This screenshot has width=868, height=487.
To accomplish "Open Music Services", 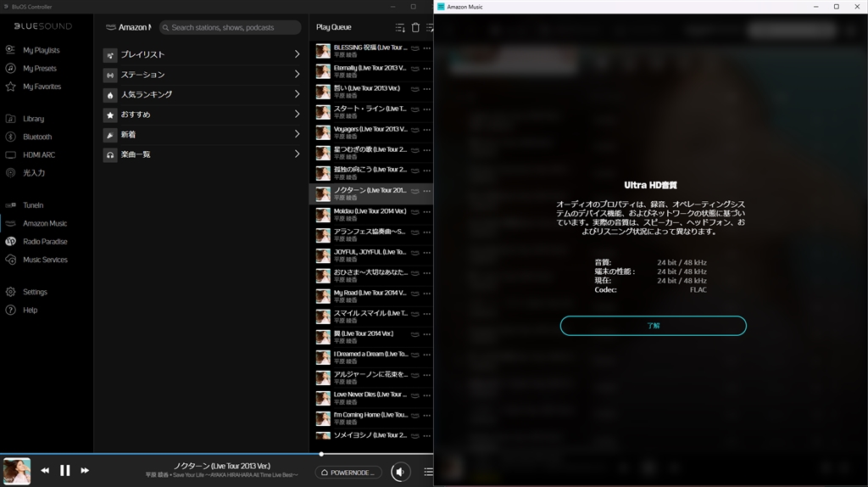I will pyautogui.click(x=45, y=260).
